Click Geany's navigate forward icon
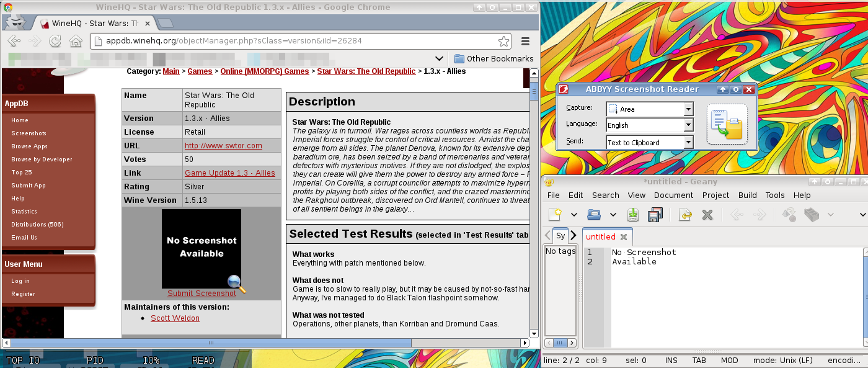Screen dimensions: 868x368 [759, 215]
